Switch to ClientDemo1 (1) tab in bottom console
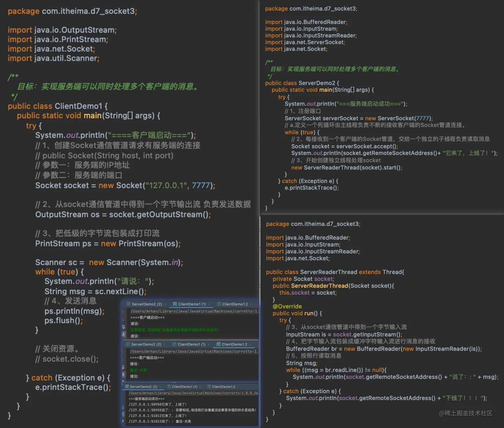This screenshot has width=504, height=428. click(x=184, y=387)
